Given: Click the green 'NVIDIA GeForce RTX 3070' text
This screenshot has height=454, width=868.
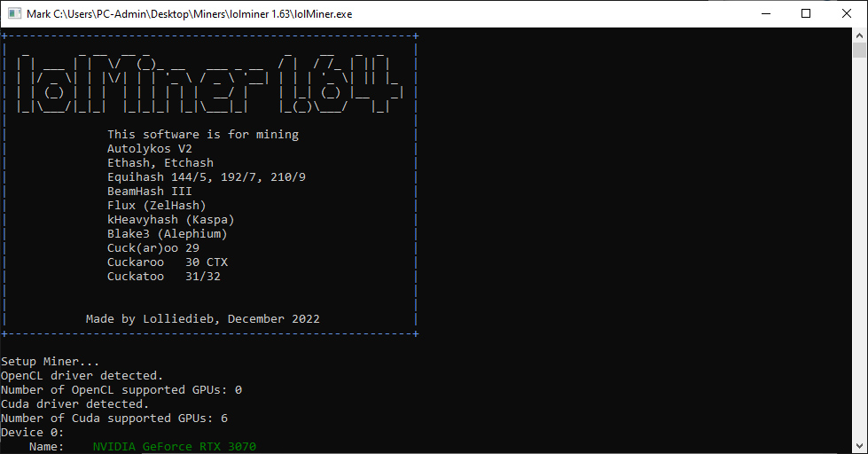Looking at the screenshot, I should pyautogui.click(x=175, y=446).
